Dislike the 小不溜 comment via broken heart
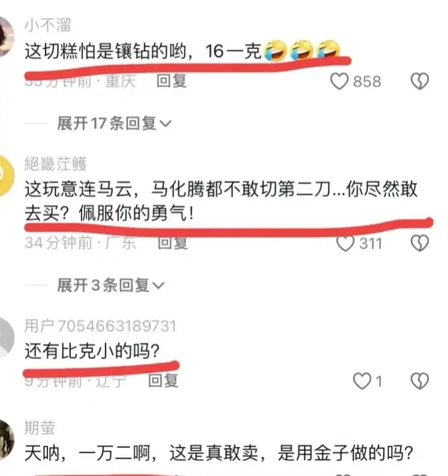 [x=419, y=81]
